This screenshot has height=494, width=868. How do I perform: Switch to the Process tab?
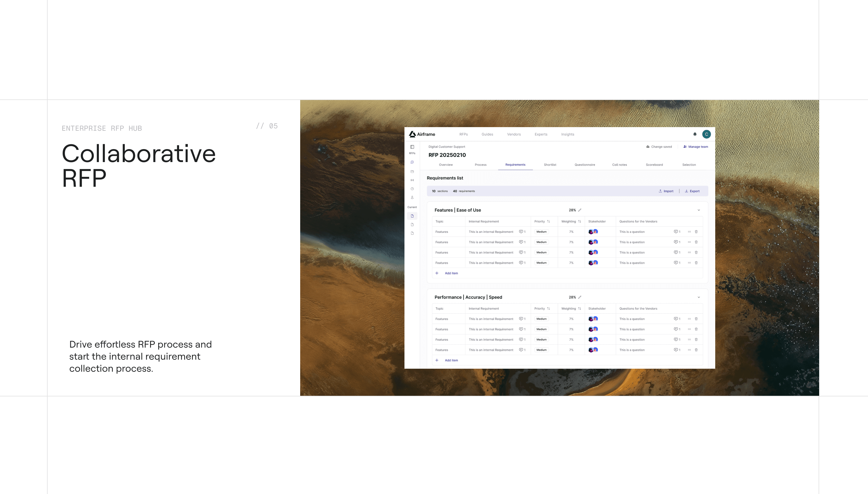pyautogui.click(x=480, y=165)
